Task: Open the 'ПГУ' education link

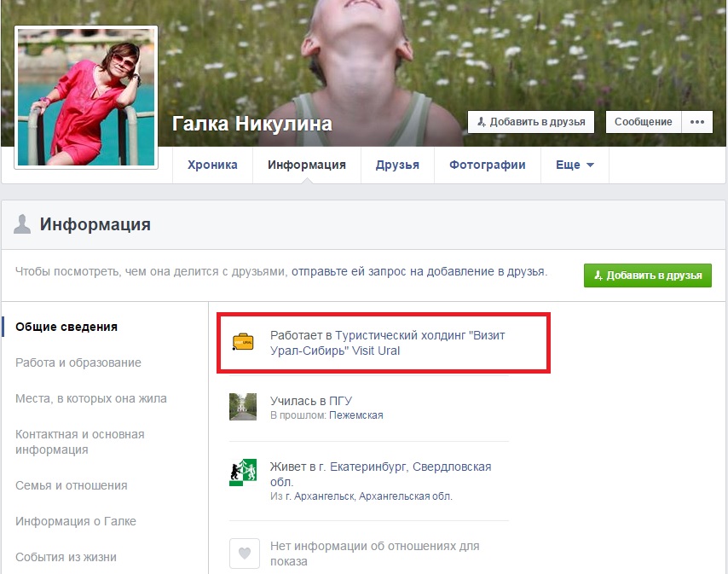Action: (x=340, y=401)
